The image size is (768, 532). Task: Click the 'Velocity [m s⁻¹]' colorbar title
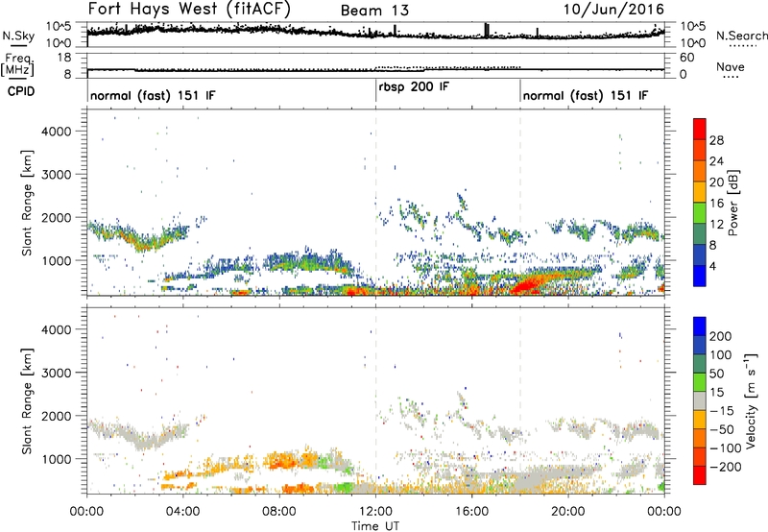[x=751, y=400]
